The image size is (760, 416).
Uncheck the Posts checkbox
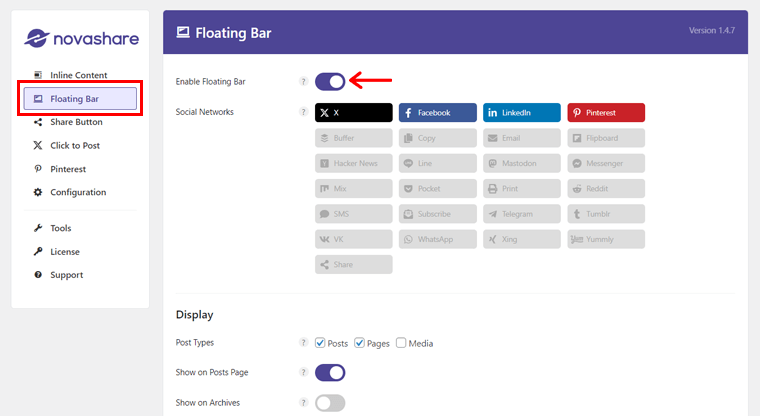pyautogui.click(x=320, y=343)
